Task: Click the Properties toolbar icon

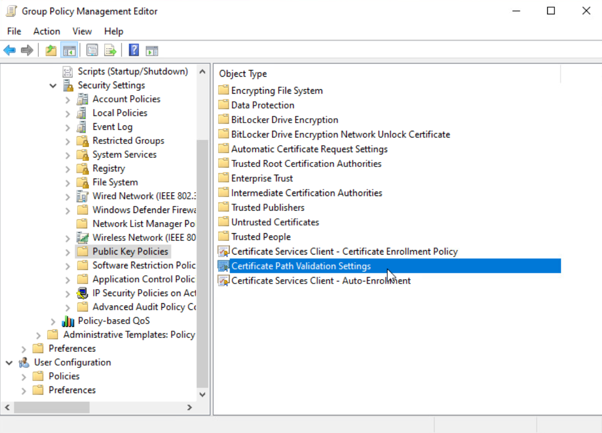Action: click(92, 50)
